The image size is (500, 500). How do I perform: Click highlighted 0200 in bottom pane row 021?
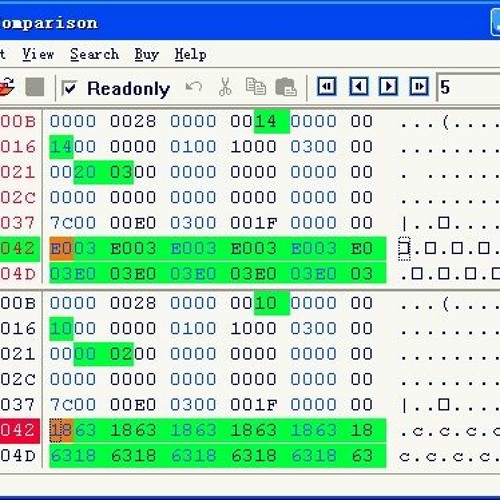133,354
